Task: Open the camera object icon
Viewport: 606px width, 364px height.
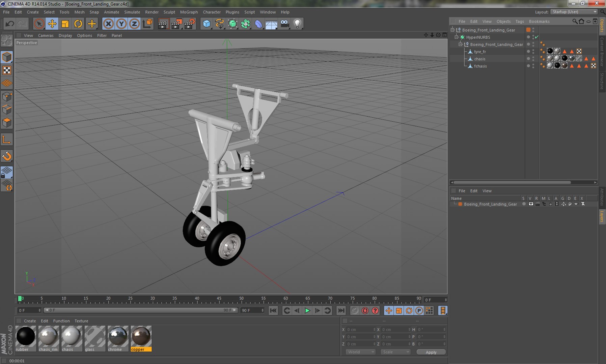Action: point(285,24)
